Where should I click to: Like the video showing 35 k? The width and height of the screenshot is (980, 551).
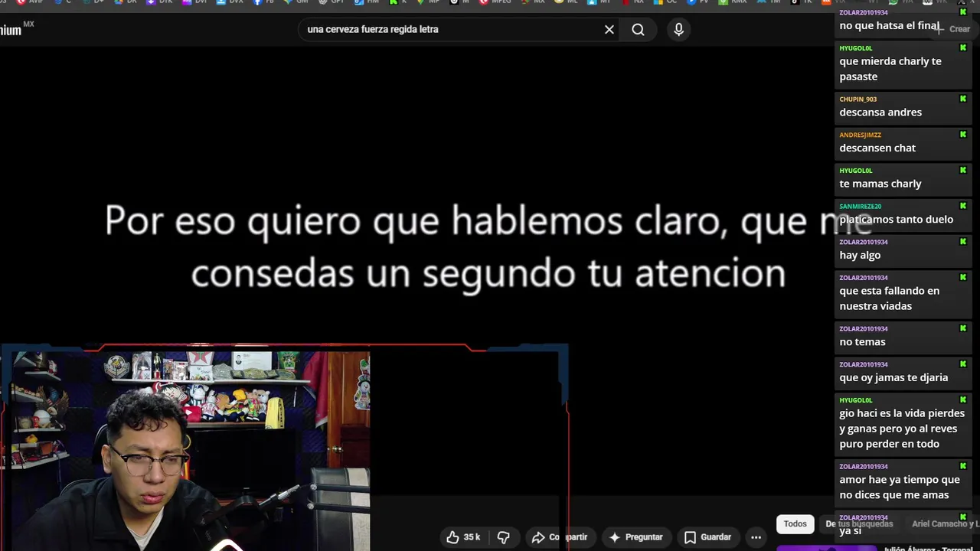point(463,537)
